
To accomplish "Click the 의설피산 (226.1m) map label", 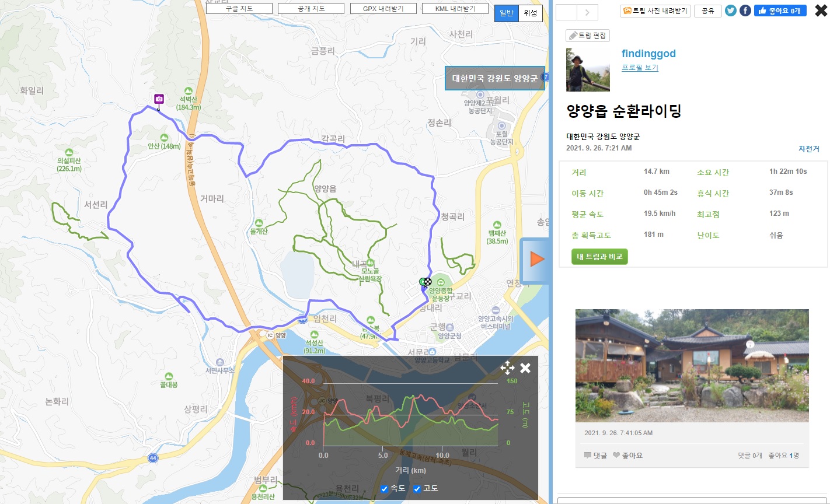I will click(x=69, y=164).
